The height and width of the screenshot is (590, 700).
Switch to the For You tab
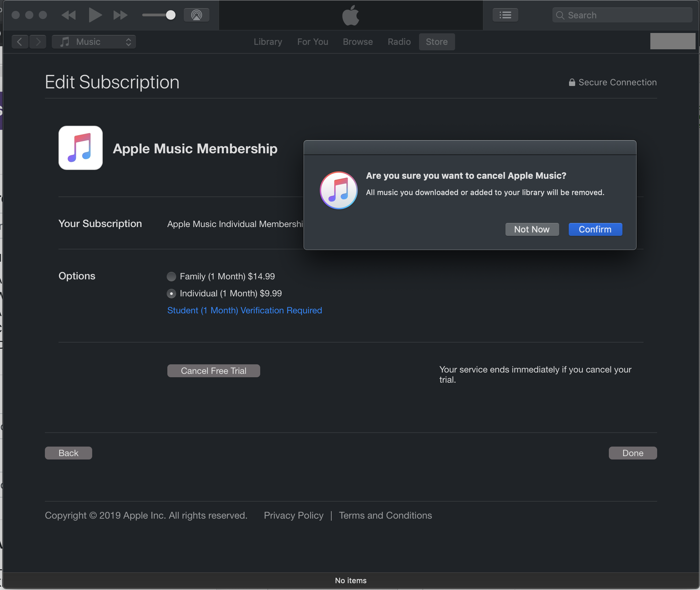coord(313,42)
